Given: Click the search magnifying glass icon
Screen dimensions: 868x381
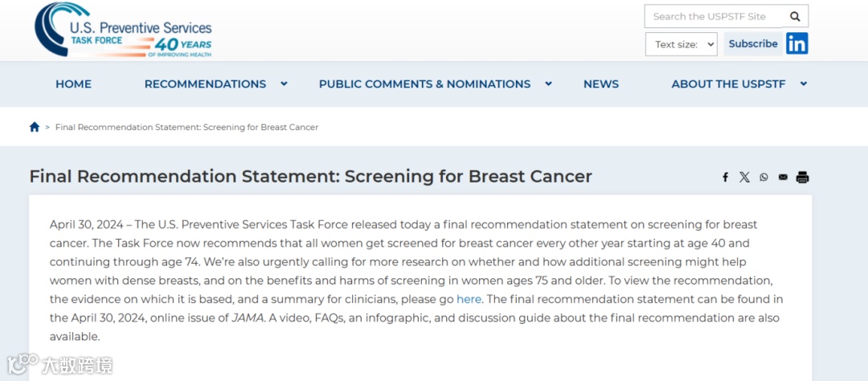Looking at the screenshot, I should click(795, 16).
